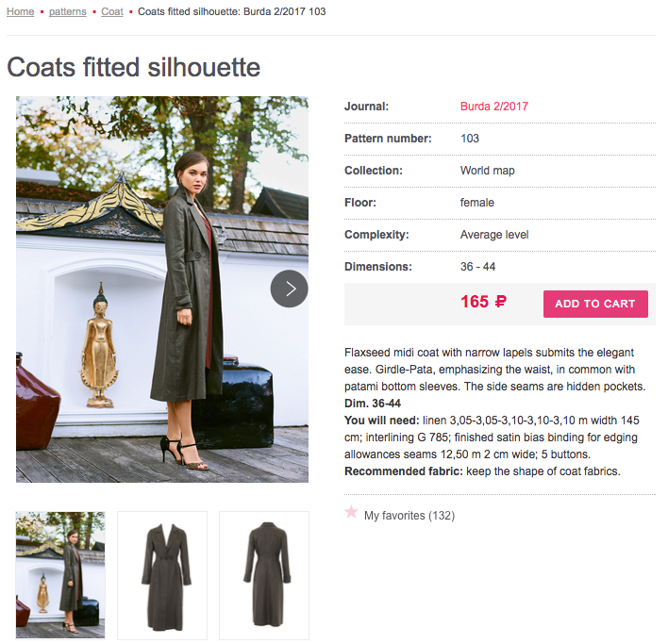This screenshot has height=644, width=668.
Task: Click the pink favorites star icon
Action: [351, 512]
